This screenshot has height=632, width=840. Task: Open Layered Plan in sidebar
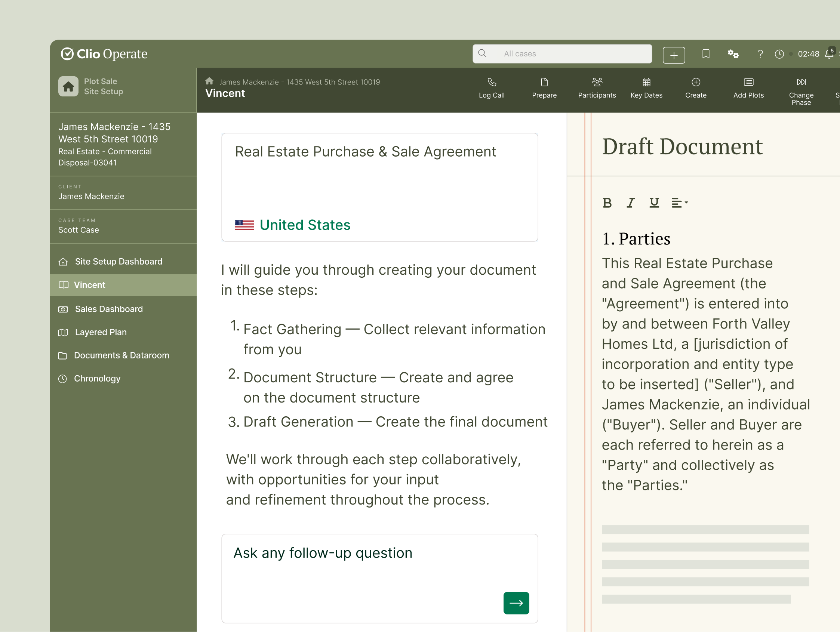pyautogui.click(x=123, y=332)
